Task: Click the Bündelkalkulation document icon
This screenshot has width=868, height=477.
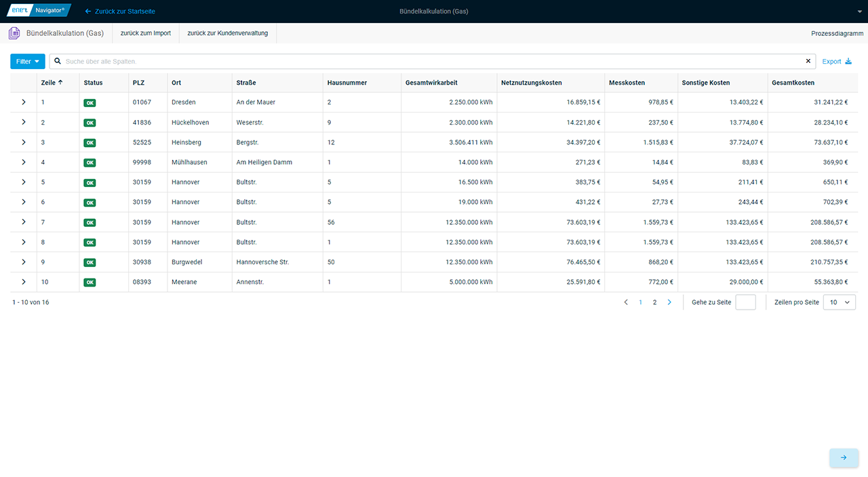Action: pos(14,33)
